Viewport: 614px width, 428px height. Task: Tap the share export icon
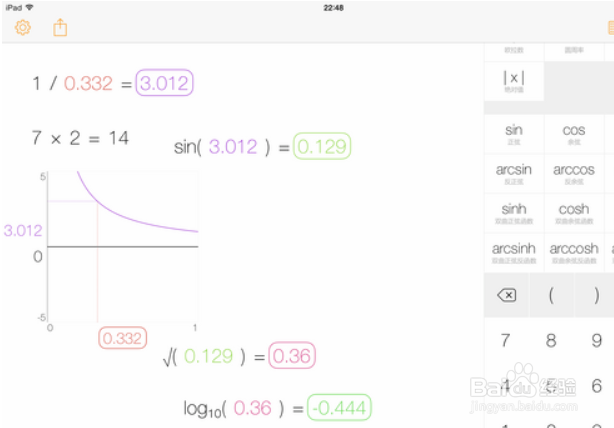tap(60, 28)
